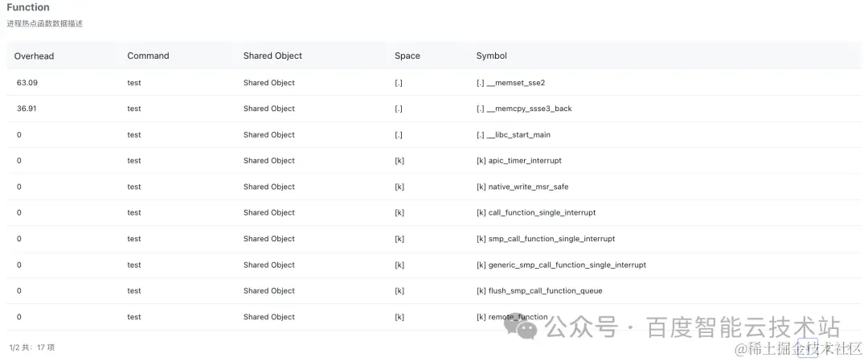Click the test command in __memset_sse2 row

coord(134,83)
